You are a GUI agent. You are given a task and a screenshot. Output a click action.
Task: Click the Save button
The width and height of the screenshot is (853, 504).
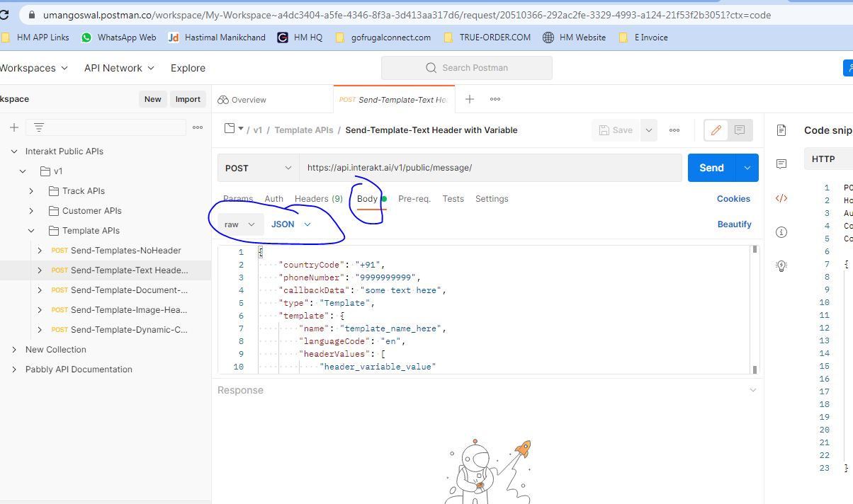pyautogui.click(x=616, y=130)
